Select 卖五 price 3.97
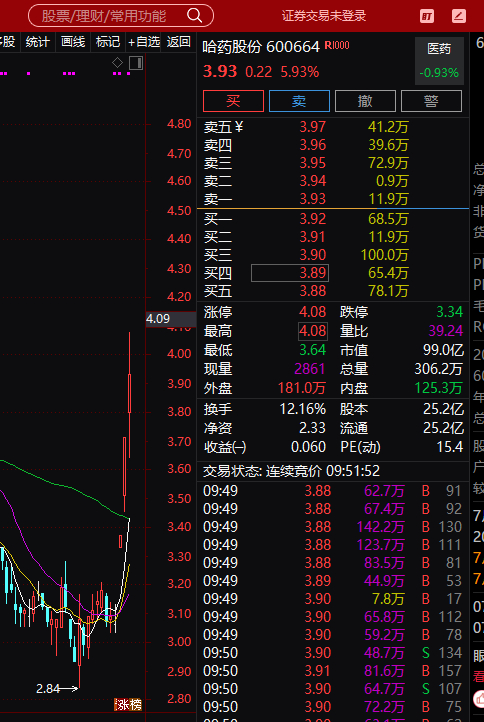 tap(313, 127)
